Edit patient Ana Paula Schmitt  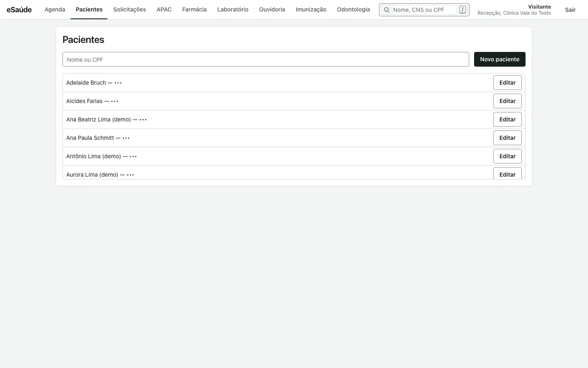pyautogui.click(x=508, y=138)
